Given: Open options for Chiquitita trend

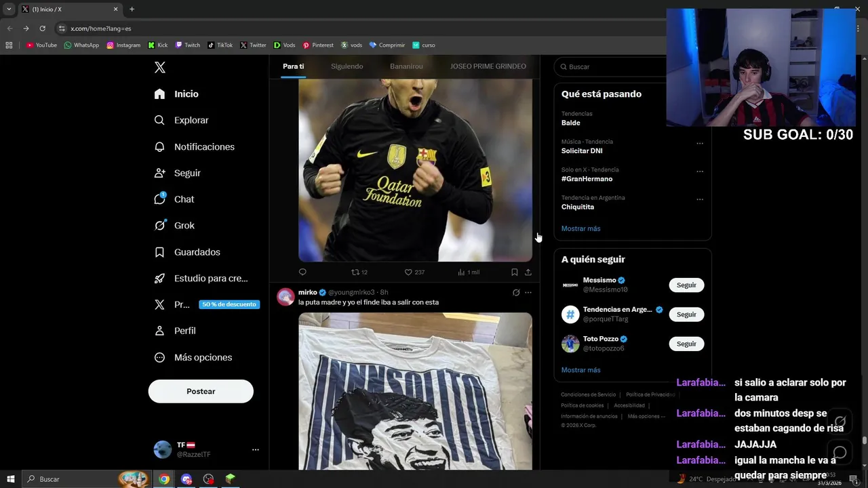Looking at the screenshot, I should [700, 199].
